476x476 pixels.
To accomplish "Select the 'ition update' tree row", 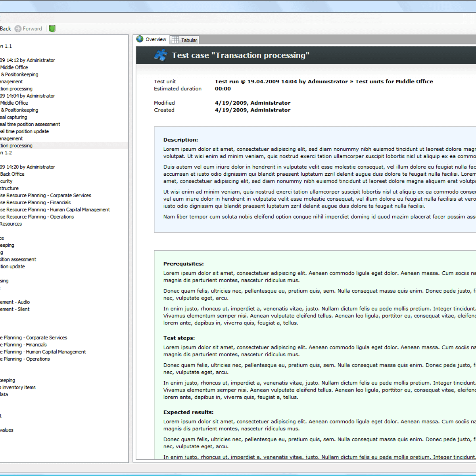I will coord(12,267).
